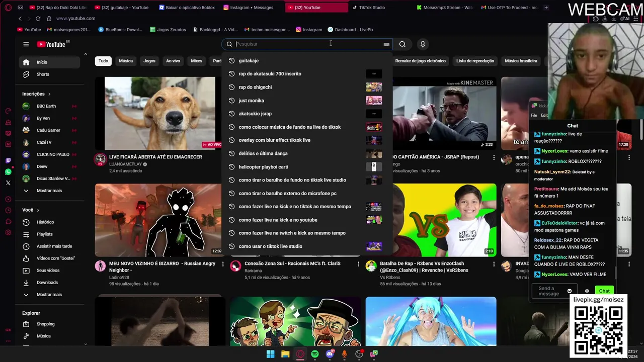Open the Opera menu logo
The height and width of the screenshot is (362, 644).
click(8, 8)
